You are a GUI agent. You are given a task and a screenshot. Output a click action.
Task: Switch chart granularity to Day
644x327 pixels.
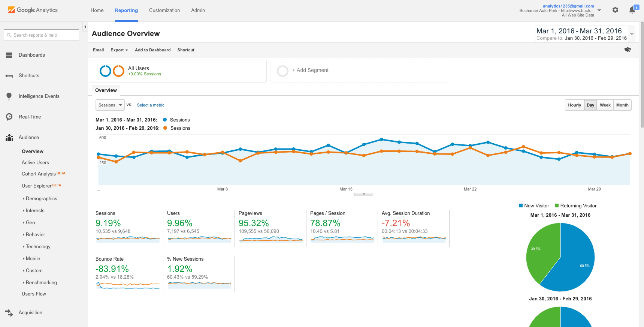click(x=590, y=105)
